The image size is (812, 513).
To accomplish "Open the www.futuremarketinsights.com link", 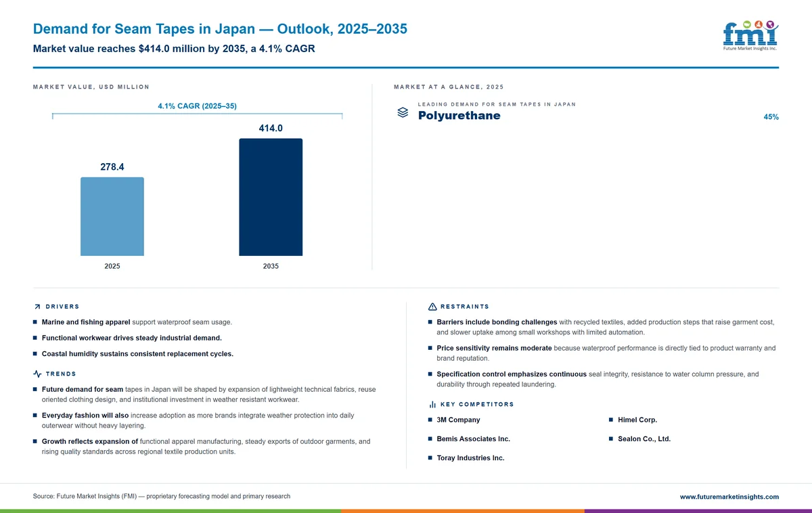I will [729, 497].
